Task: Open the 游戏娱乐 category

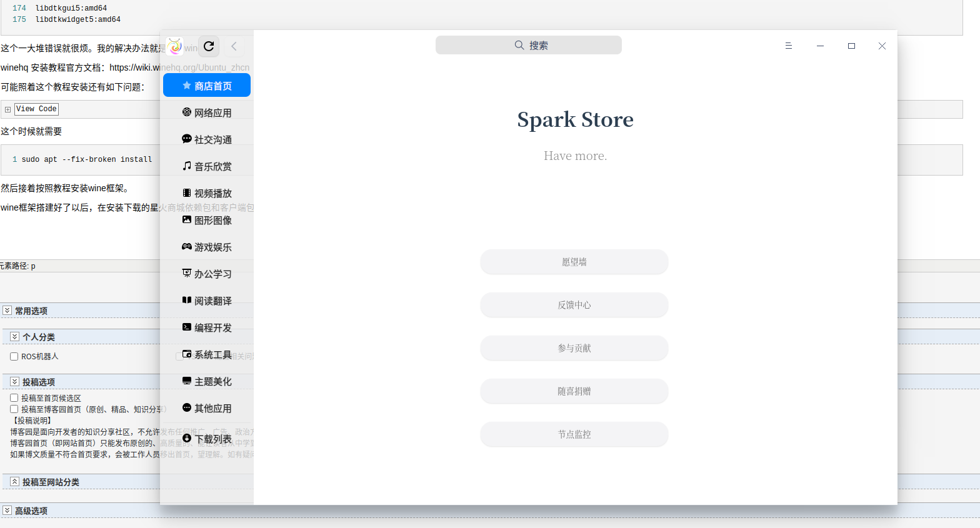Action: 207,247
